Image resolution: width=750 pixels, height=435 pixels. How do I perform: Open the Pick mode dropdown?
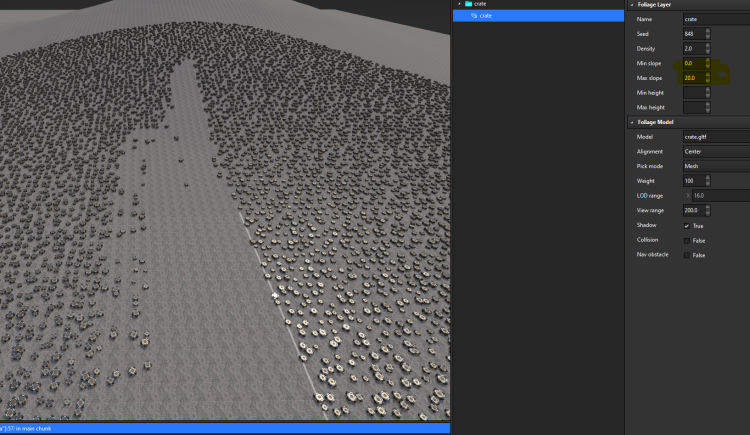click(714, 166)
